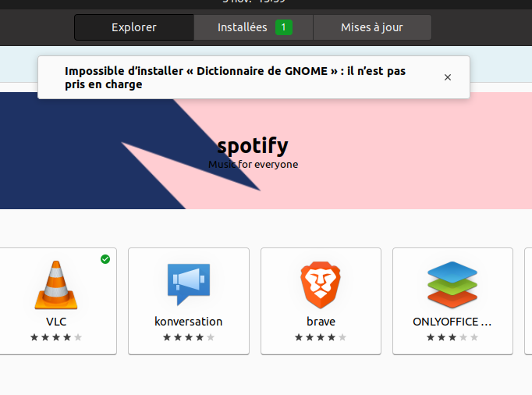Open the VLC traffic cone icon
The width and height of the screenshot is (532, 395).
pyautogui.click(x=56, y=285)
